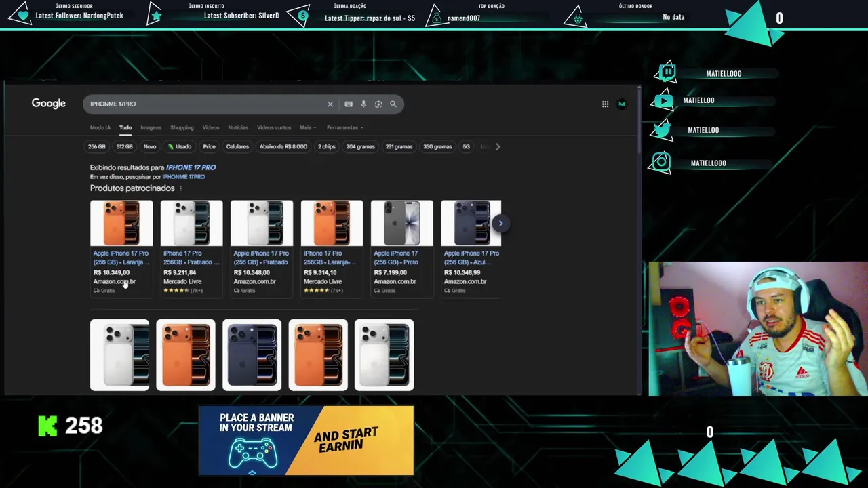Open the Ferramentas dropdown

[344, 127]
